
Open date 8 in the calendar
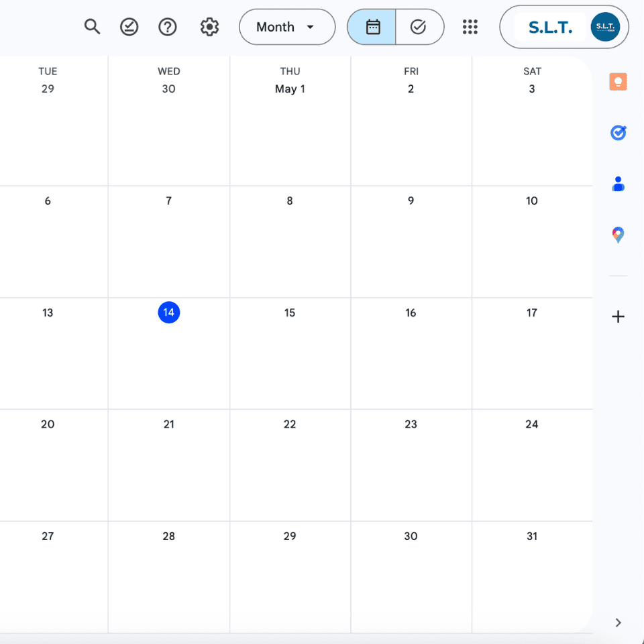(x=290, y=201)
